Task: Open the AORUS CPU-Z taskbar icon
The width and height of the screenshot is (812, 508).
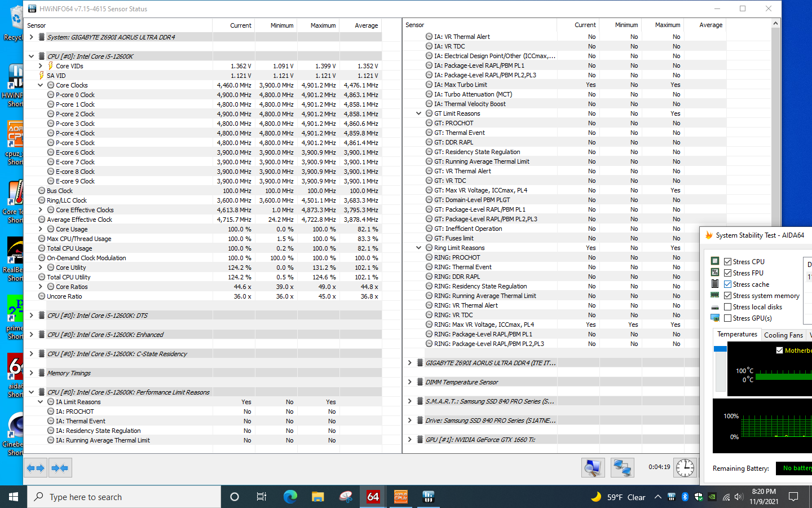Action: tap(400, 497)
